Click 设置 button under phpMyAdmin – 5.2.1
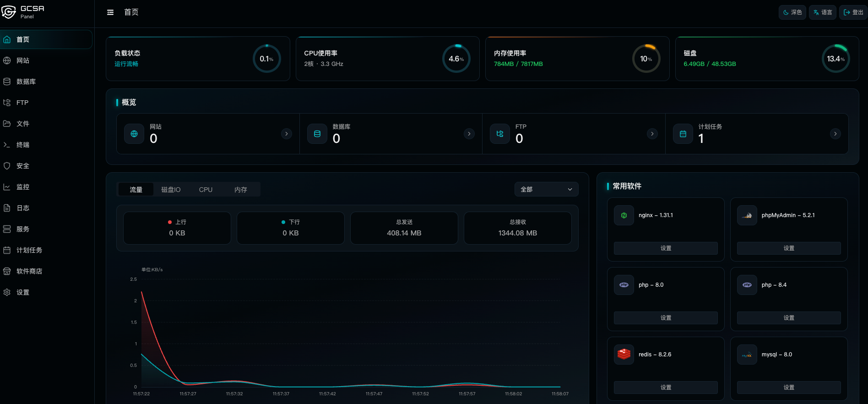 click(x=789, y=248)
